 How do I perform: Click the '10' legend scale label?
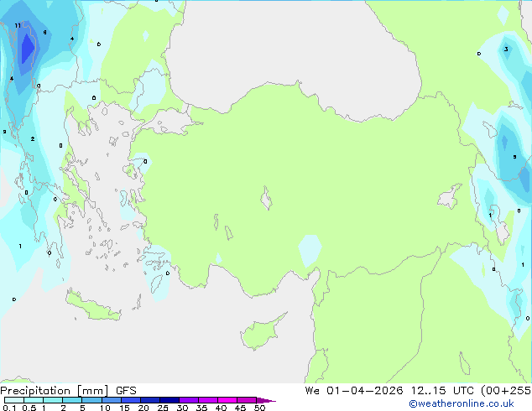[x=105, y=408]
